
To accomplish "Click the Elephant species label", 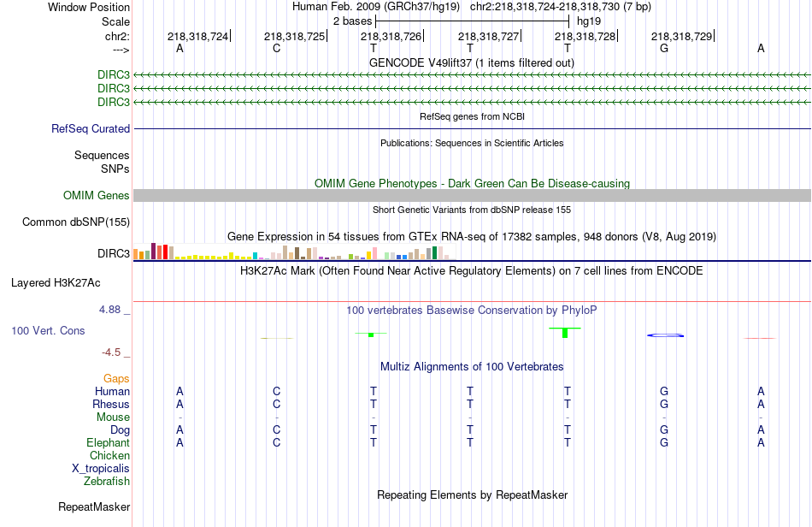I will click(108, 442).
